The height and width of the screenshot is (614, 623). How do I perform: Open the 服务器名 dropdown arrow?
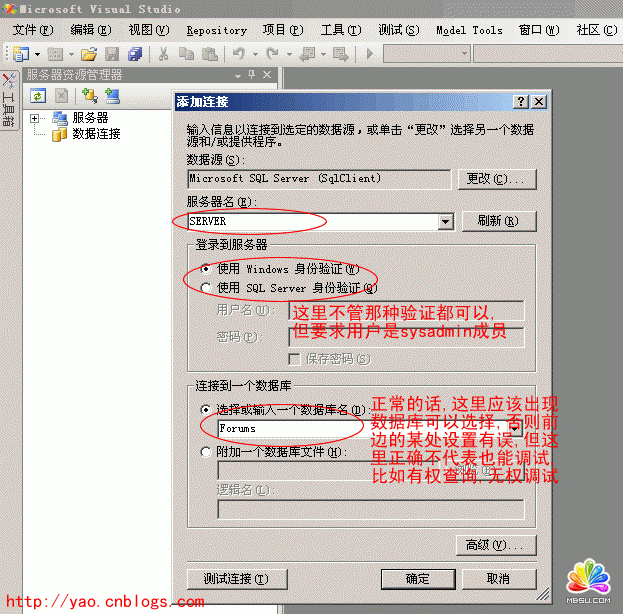click(x=445, y=222)
